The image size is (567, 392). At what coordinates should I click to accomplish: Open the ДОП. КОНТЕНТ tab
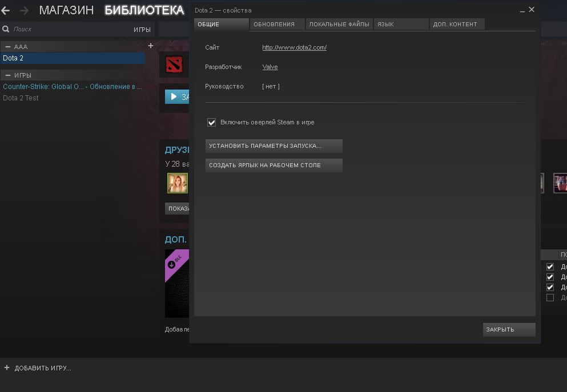(x=457, y=24)
